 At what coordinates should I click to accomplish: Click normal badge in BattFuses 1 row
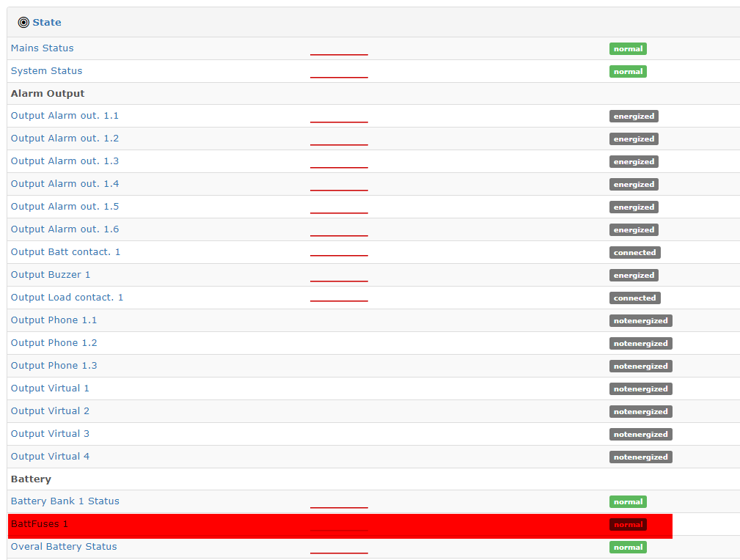click(x=628, y=524)
